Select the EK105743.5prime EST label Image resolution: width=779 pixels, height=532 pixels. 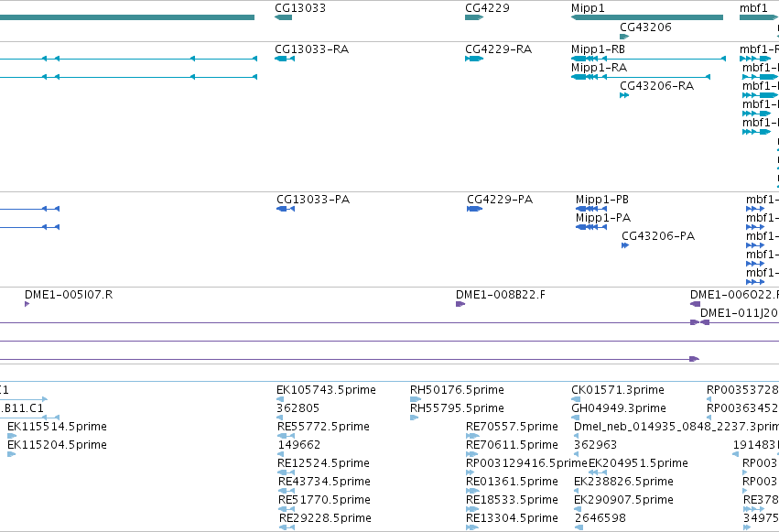click(326, 390)
